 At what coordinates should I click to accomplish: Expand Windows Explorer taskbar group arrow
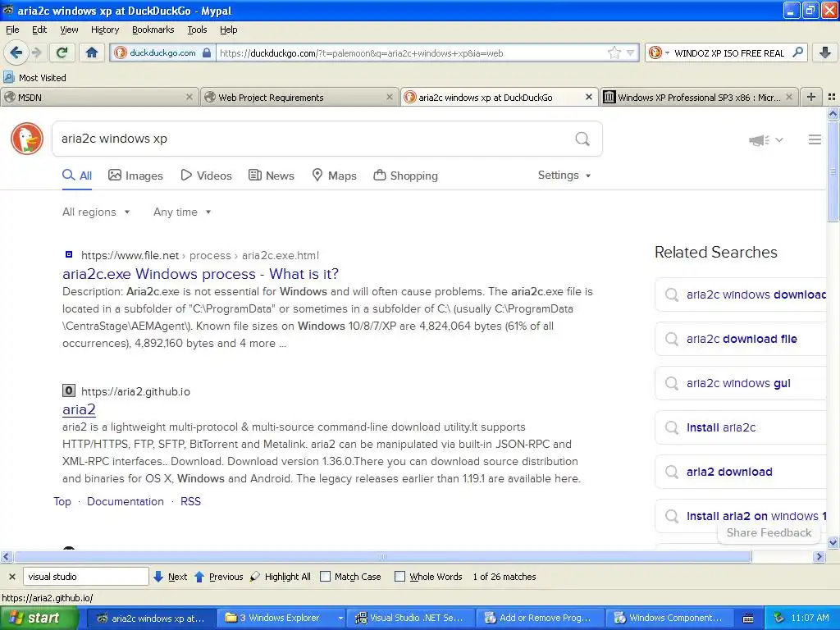[x=340, y=619]
